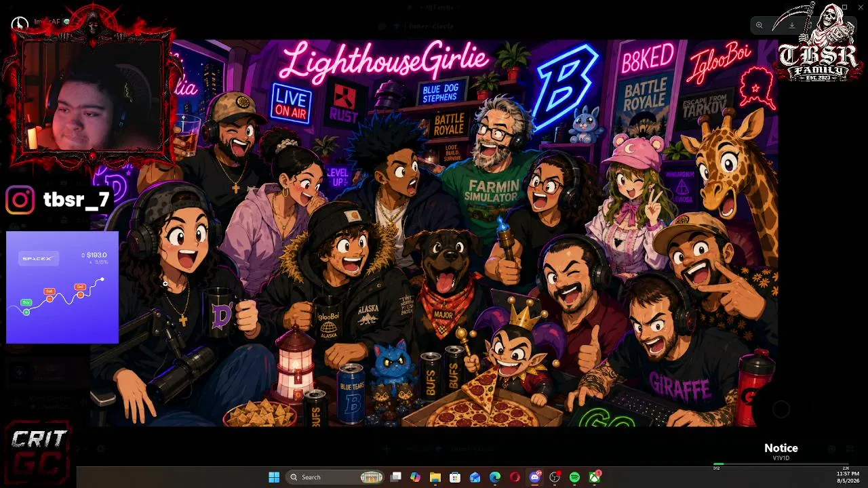Open the Opera browser taskbar icon
This screenshot has height=488, width=868.
[x=515, y=477]
